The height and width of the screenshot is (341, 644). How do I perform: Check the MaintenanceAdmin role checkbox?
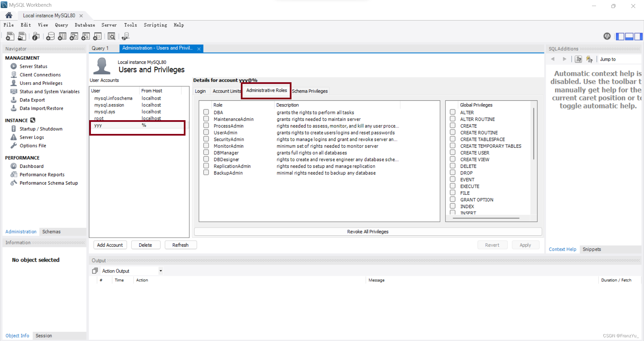pyautogui.click(x=206, y=118)
